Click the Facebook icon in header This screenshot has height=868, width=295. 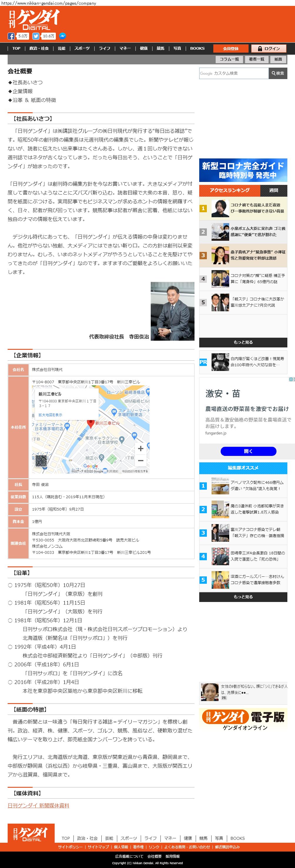(11, 36)
